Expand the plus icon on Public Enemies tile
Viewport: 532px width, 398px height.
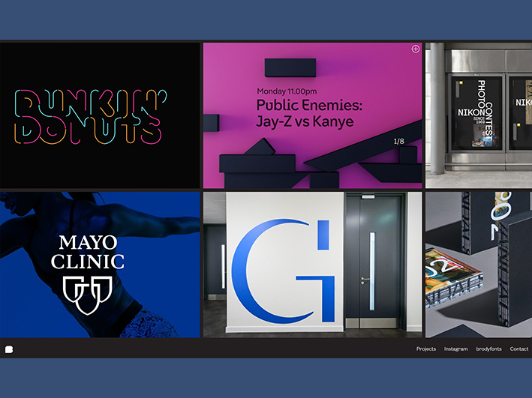click(415, 49)
